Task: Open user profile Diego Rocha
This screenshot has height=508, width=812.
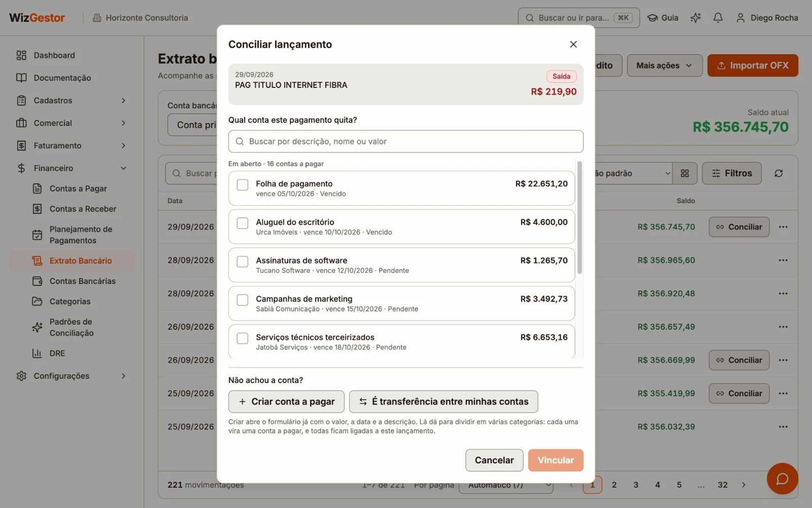Action: [x=767, y=18]
